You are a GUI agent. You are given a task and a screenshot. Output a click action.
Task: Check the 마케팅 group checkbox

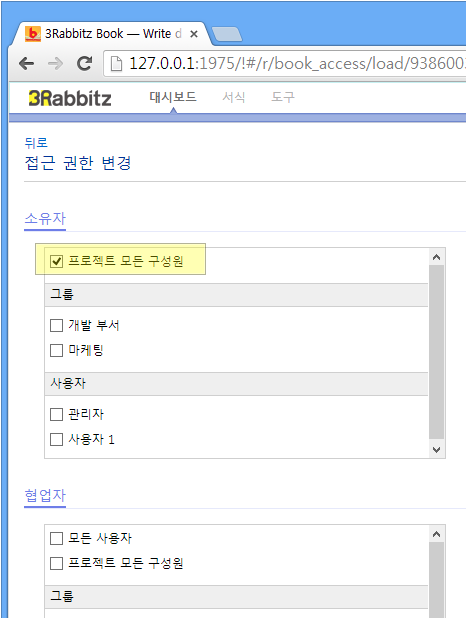[x=56, y=350]
